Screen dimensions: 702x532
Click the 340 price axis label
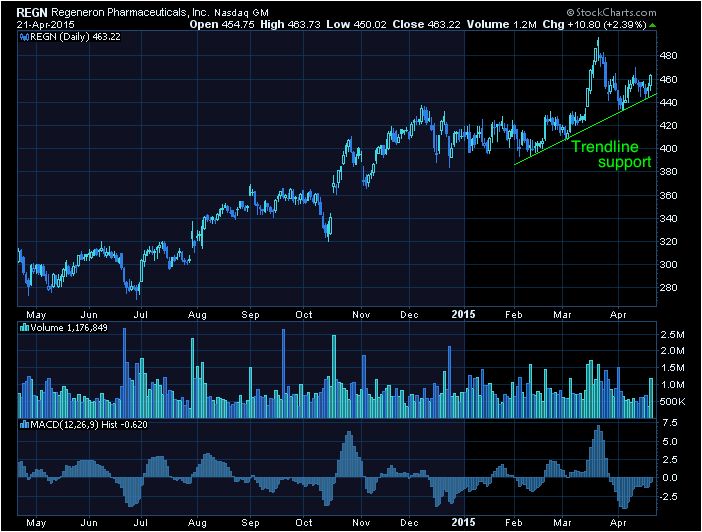click(x=668, y=219)
